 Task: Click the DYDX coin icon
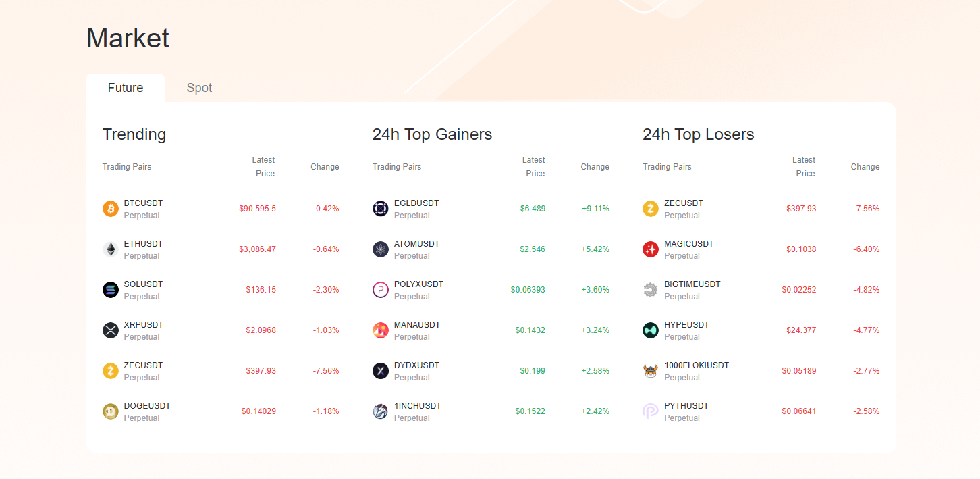click(381, 371)
